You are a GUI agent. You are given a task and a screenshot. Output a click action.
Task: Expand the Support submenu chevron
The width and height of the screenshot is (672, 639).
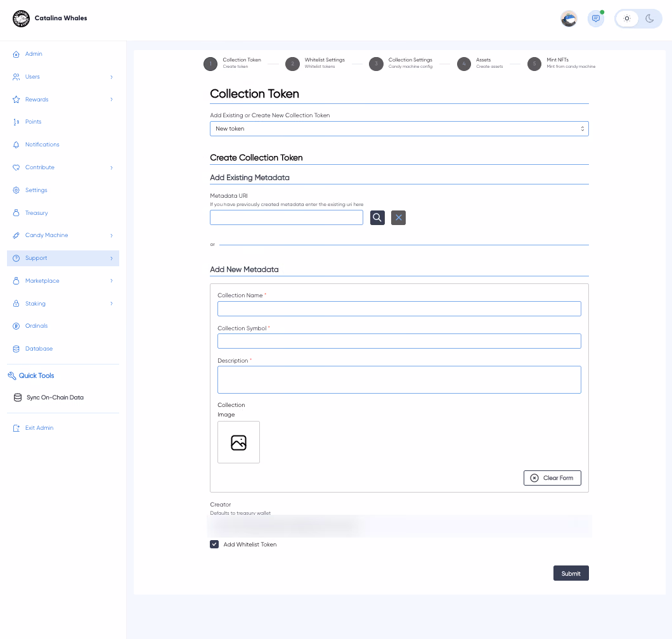112,259
